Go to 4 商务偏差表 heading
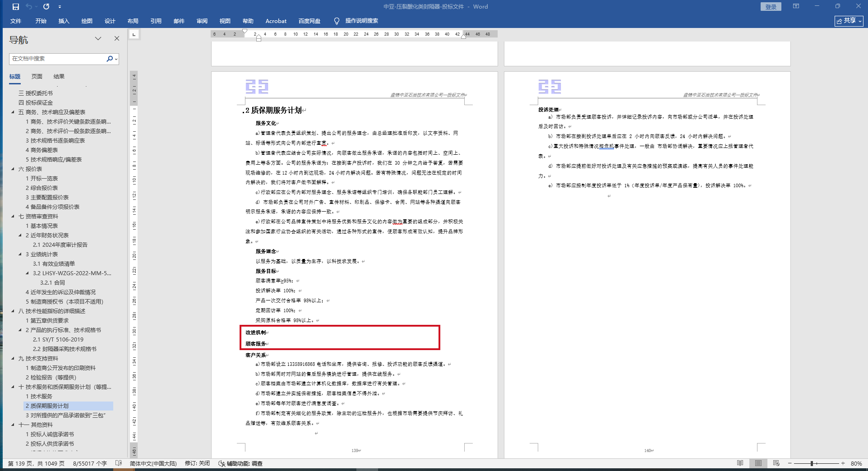The height and width of the screenshot is (471, 868). tap(42, 150)
